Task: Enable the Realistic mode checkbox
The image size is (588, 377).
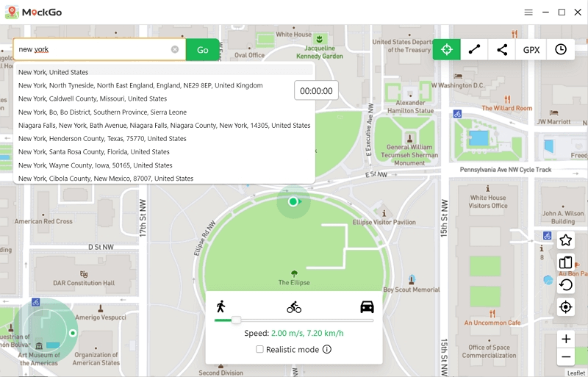Action: tap(259, 350)
